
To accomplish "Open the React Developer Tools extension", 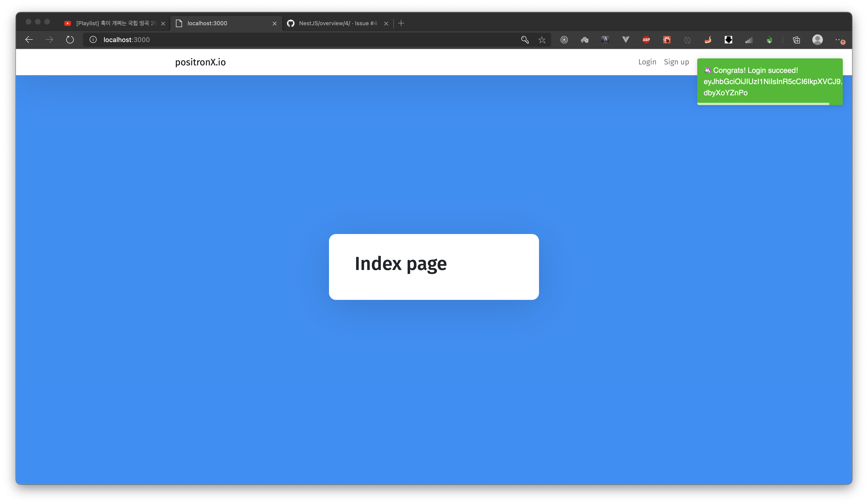I will coord(666,40).
